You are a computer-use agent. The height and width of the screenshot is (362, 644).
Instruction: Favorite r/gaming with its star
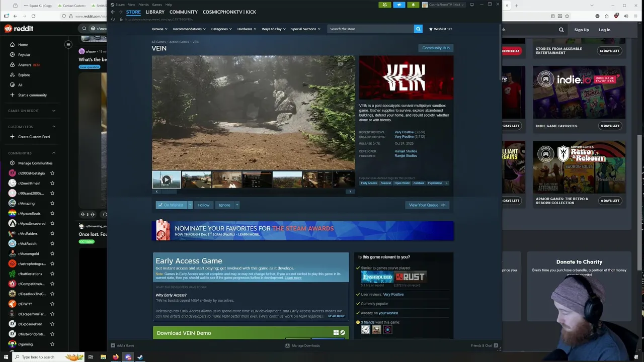(52, 344)
